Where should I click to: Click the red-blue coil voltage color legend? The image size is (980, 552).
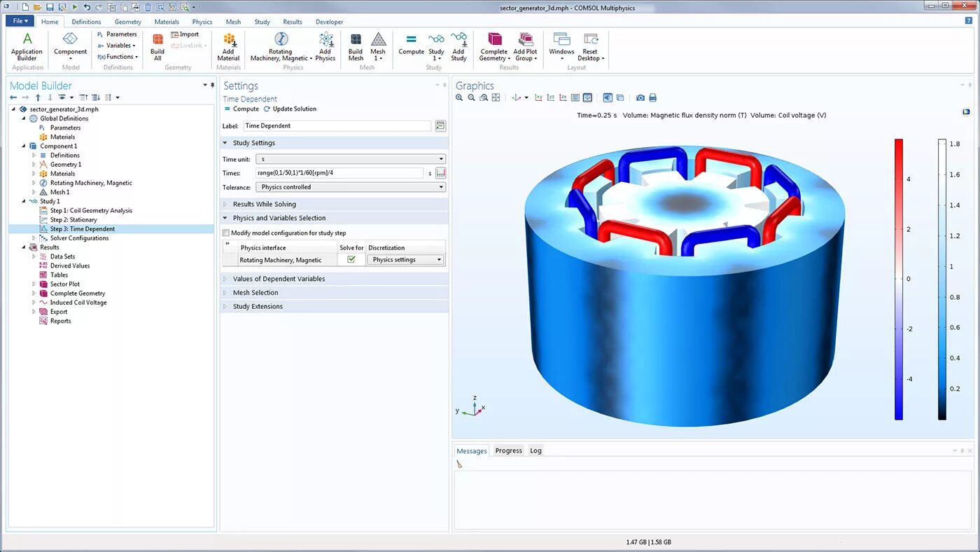(899, 279)
